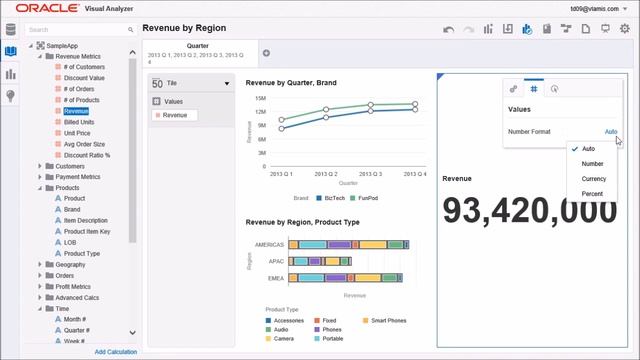
Task: Expand the Geography folder
Action: 40,264
